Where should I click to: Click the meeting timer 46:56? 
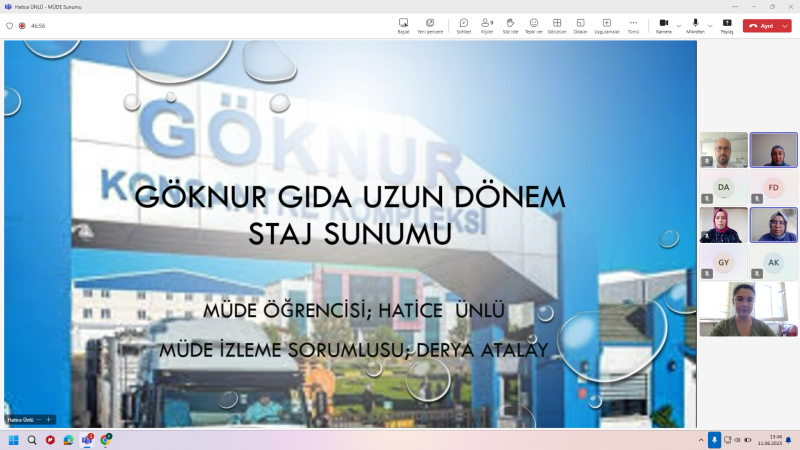pyautogui.click(x=38, y=26)
